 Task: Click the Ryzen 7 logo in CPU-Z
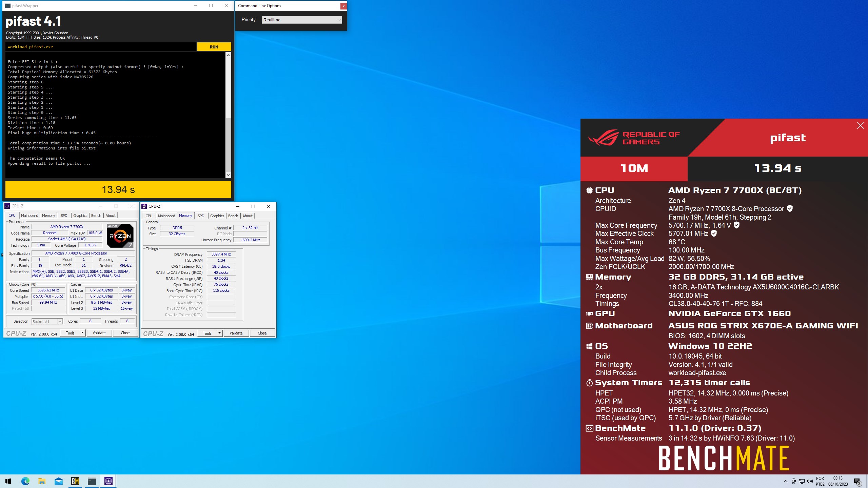tap(120, 236)
